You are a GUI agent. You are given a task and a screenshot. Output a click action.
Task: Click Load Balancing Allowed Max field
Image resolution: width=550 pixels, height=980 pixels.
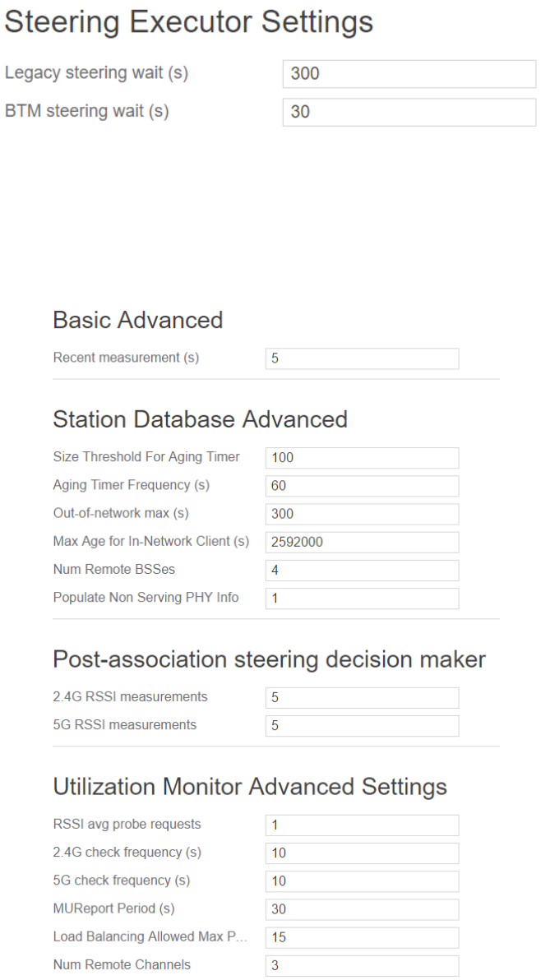[362, 937]
